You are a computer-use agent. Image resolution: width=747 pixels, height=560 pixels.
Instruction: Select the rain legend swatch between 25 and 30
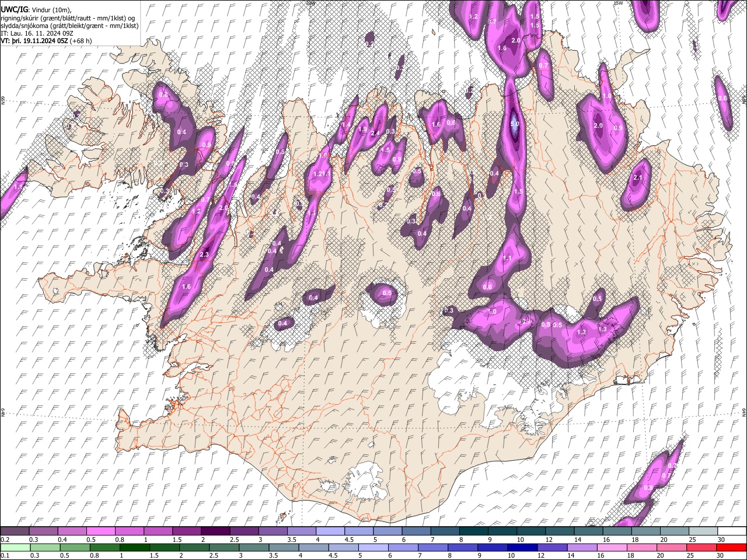pos(702,547)
